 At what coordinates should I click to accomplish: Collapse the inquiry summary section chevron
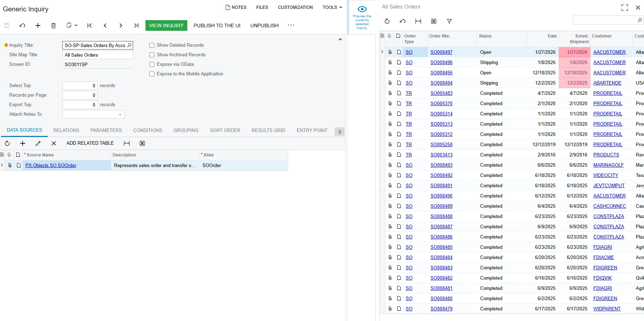[340, 40]
